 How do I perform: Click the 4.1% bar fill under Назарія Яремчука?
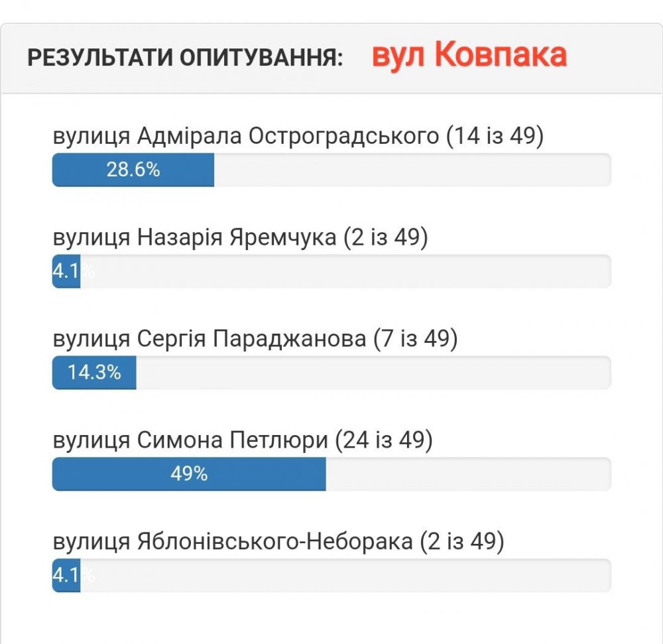tap(66, 271)
